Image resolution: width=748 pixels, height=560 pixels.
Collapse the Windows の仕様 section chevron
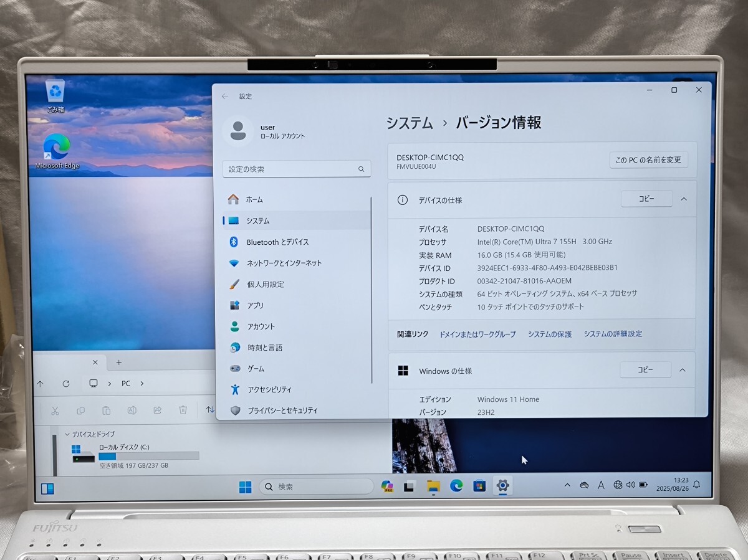coord(684,369)
